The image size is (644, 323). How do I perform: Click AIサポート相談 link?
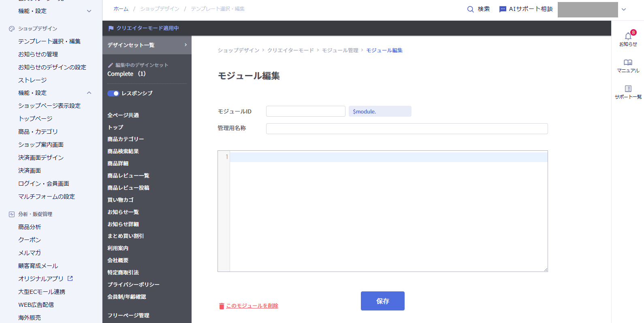point(531,9)
